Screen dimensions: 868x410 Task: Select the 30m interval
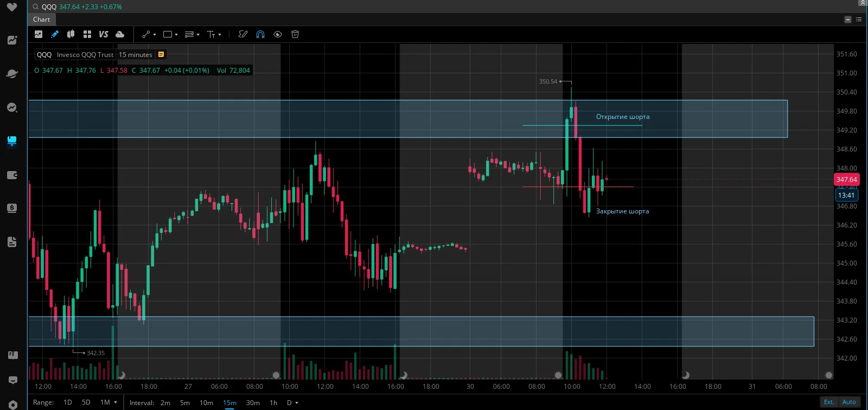[253, 402]
